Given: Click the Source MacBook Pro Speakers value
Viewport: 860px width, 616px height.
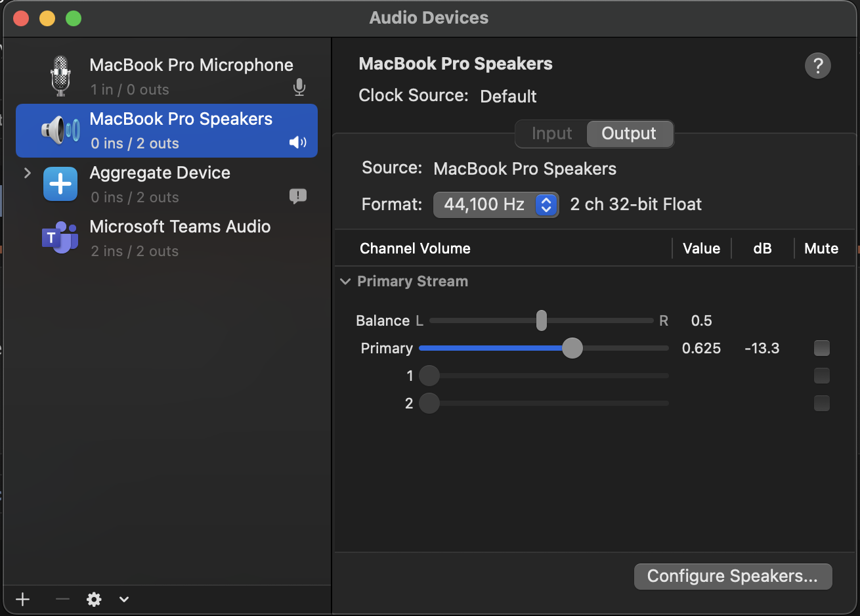Looking at the screenshot, I should (x=525, y=169).
